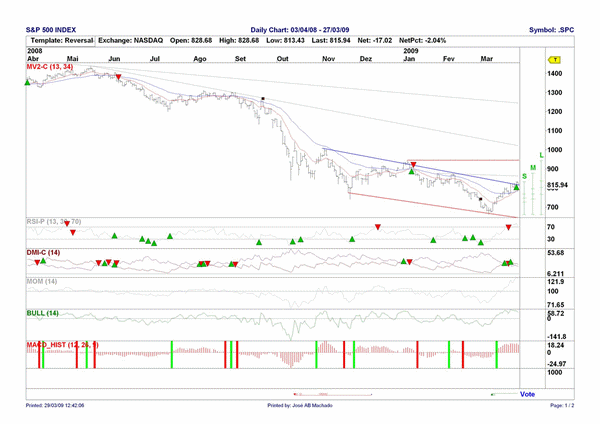Image resolution: width=600 pixels, height=424 pixels.
Task: Click the Exchange: NASDAQ text
Action: pos(130,41)
